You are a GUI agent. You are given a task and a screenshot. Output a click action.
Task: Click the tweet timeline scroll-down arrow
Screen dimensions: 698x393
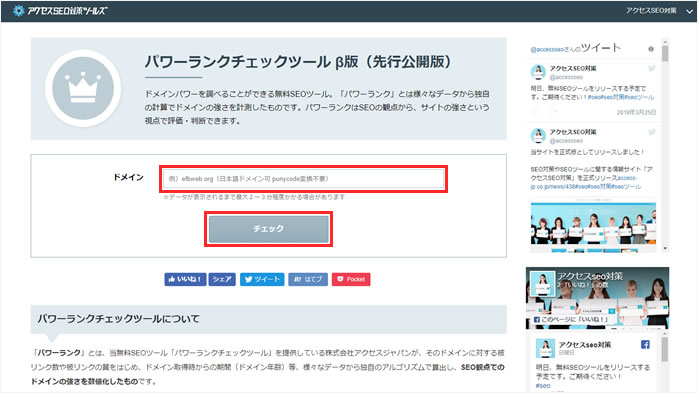665,248
